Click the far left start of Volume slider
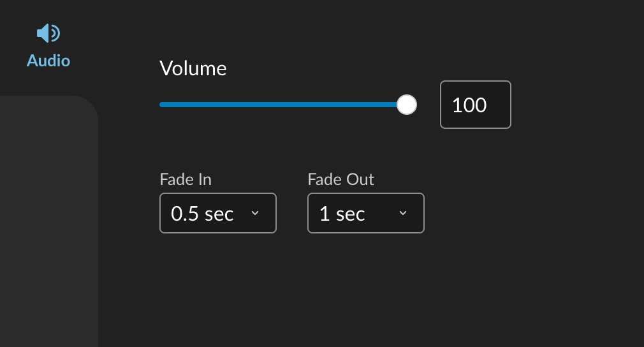The image size is (644, 347). pos(161,105)
